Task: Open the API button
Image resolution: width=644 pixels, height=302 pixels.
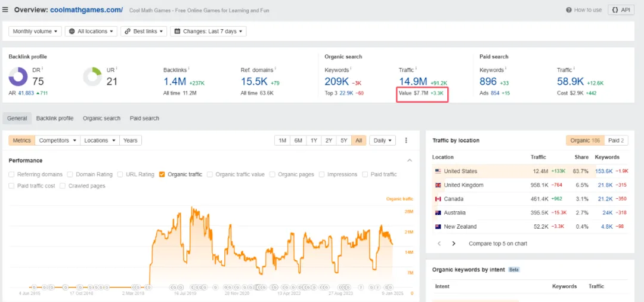Action: pyautogui.click(x=621, y=10)
